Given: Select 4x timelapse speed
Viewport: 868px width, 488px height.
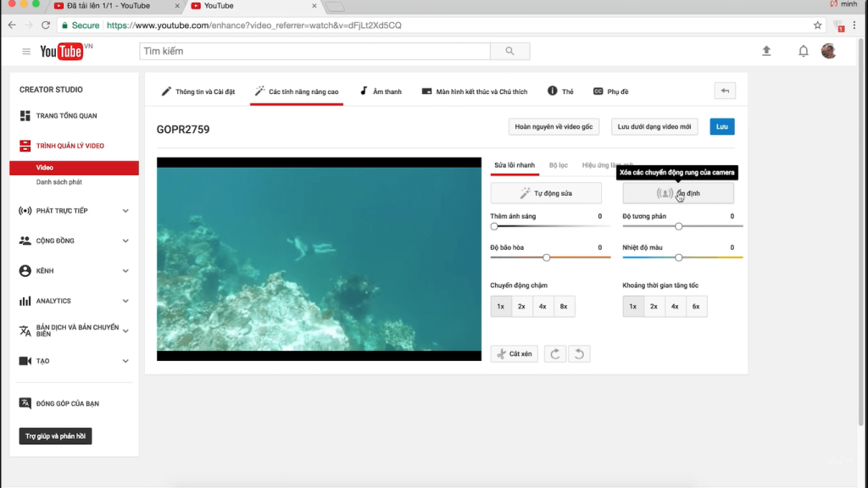Looking at the screenshot, I should [675, 307].
